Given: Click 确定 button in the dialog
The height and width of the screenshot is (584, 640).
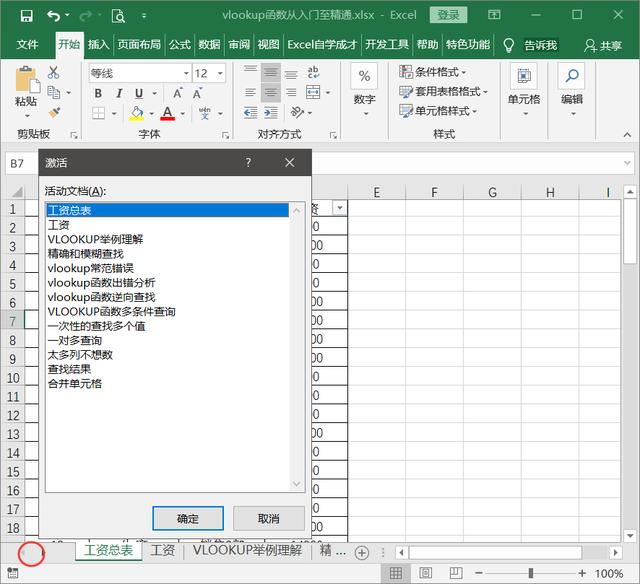Looking at the screenshot, I should coord(187,518).
